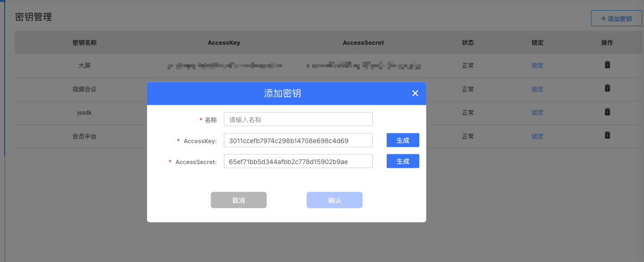
Task: Click into the AccessKey text field
Action: pos(298,140)
